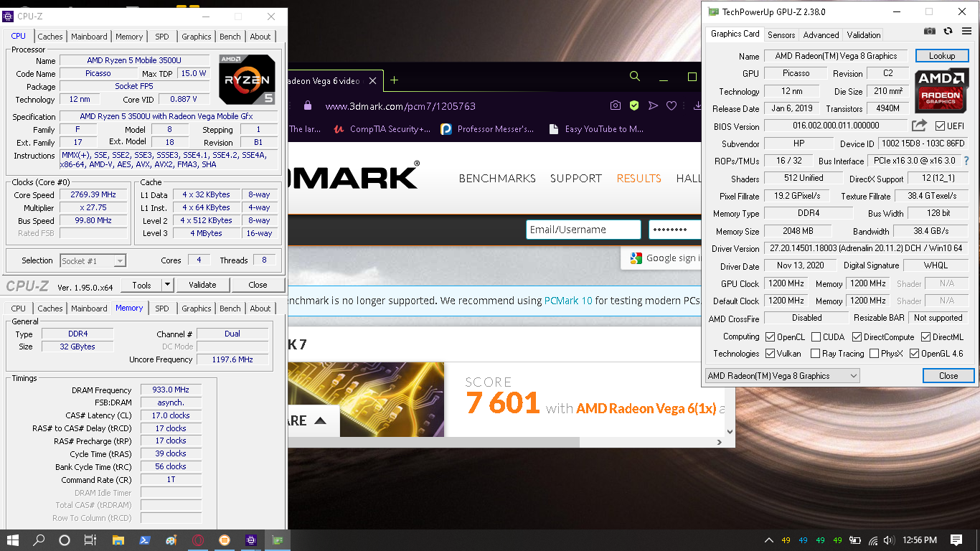Toggle the CUDA checkbox
Viewport: 980px width, 551px height.
click(815, 337)
